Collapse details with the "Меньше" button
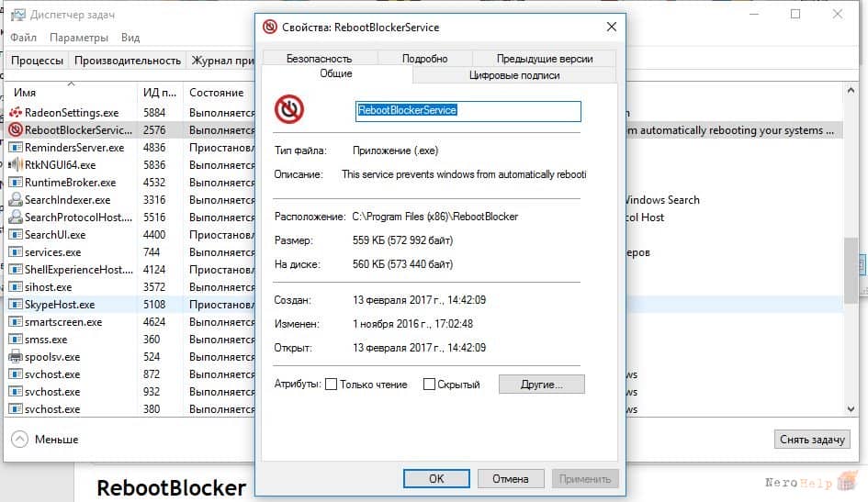The width and height of the screenshot is (868, 502). coord(44,439)
